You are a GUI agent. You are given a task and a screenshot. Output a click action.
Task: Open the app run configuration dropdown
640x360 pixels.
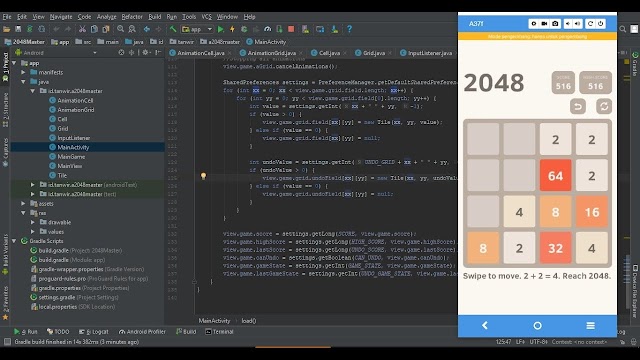(197, 29)
